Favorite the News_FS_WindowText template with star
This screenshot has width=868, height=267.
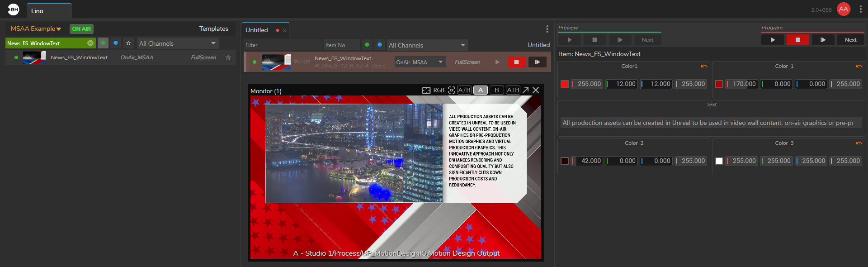(228, 57)
